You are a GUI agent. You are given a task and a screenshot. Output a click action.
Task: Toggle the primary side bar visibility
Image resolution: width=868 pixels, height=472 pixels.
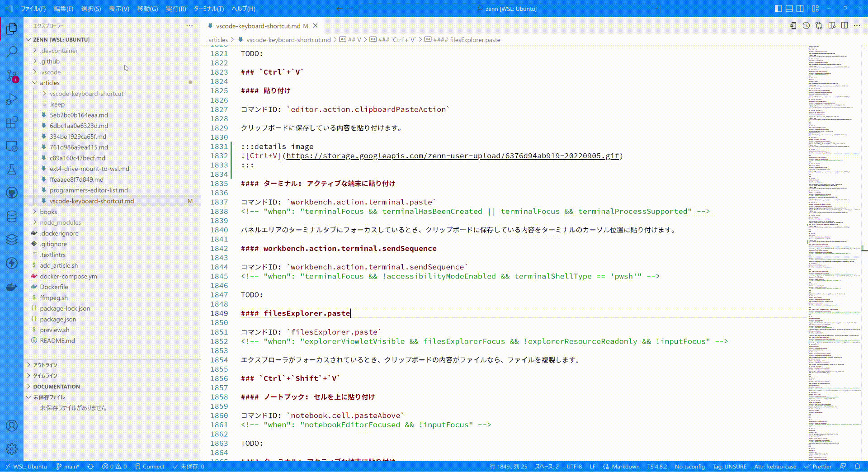pos(778,9)
